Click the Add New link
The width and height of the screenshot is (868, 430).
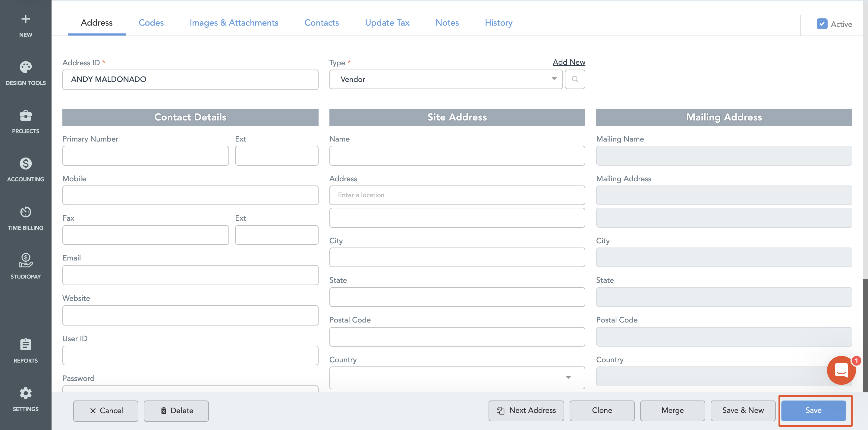click(x=569, y=62)
